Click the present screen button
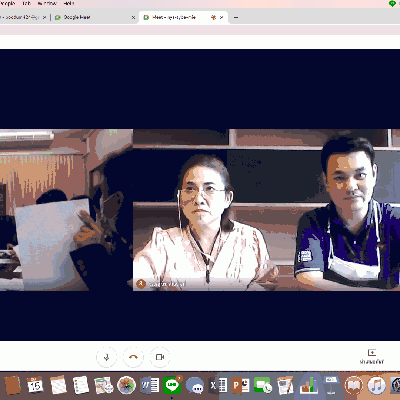This screenshot has width=400, height=400. coord(372,356)
